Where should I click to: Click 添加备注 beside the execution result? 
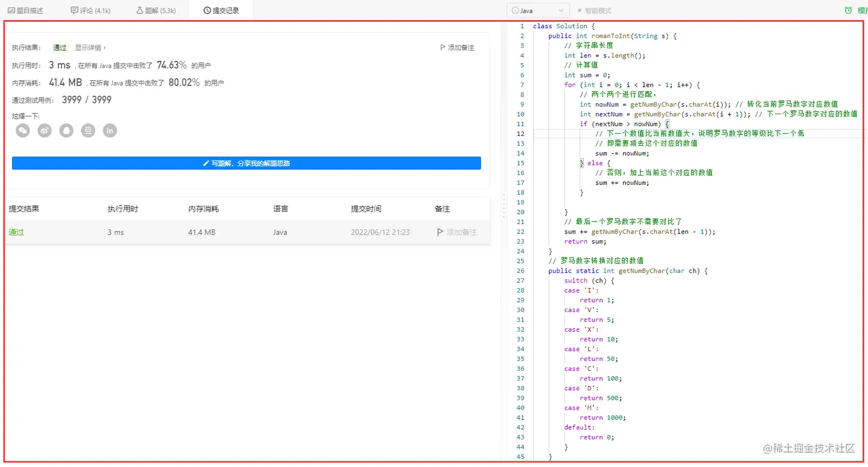coord(457,48)
